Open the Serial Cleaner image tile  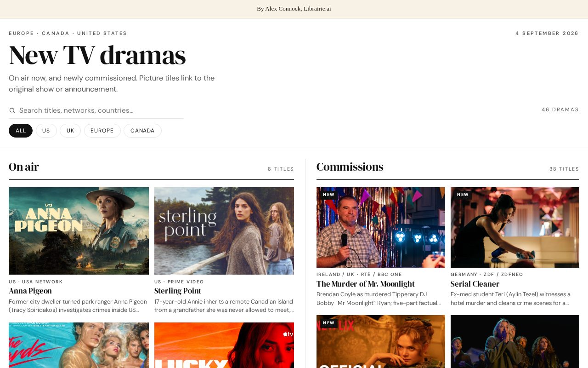[x=515, y=227]
